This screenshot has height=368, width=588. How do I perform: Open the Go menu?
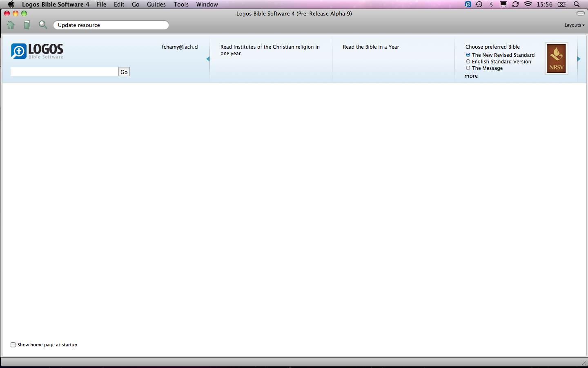[136, 4]
